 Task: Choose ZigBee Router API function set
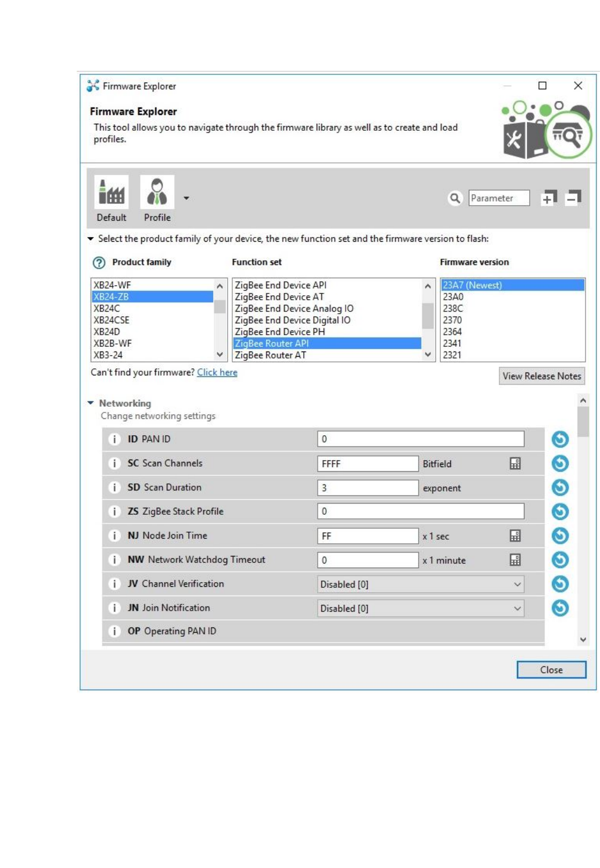point(327,343)
